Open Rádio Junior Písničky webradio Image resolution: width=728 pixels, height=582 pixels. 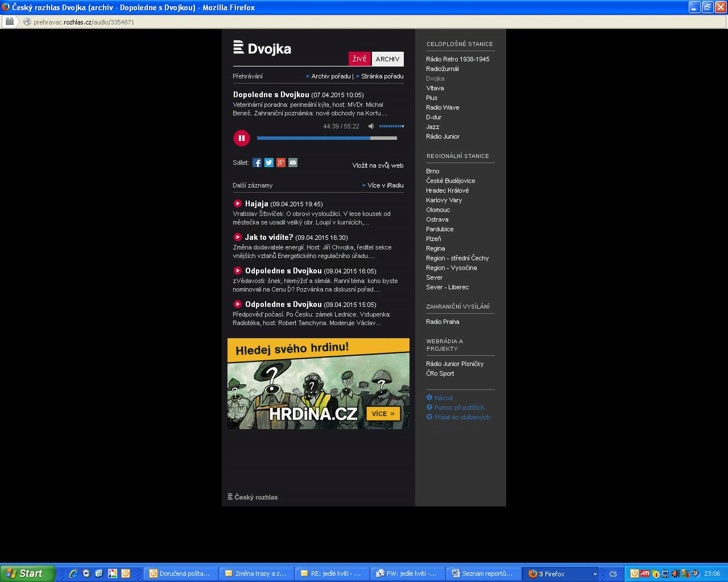[x=455, y=364]
